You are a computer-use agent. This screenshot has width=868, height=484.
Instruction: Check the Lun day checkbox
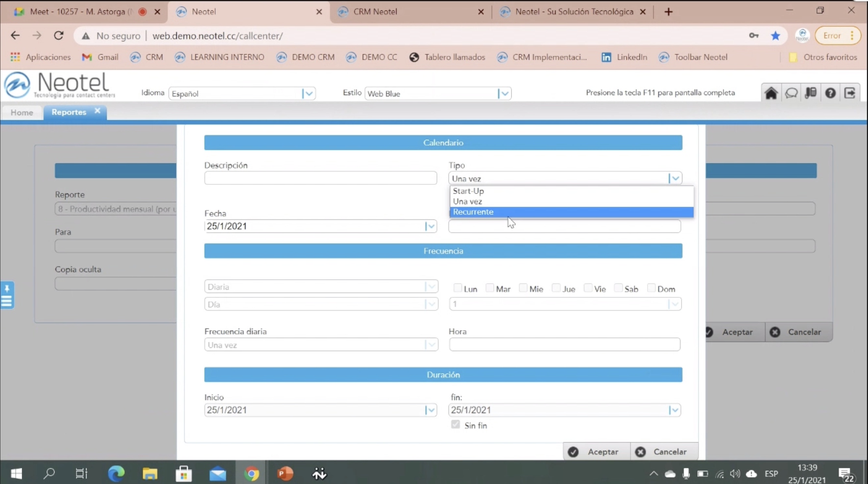point(458,288)
